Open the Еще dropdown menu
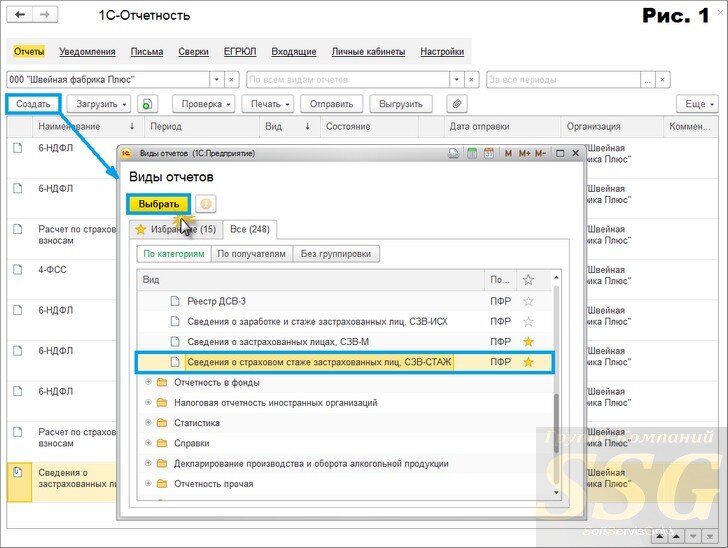Screen dimensions: 728x548 coord(697,104)
